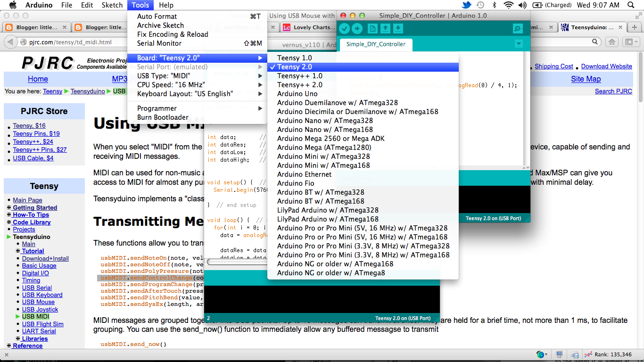This screenshot has height=362, width=644.
Task: Click the Twitter bird icon in menu bar
Action: (x=466, y=5)
